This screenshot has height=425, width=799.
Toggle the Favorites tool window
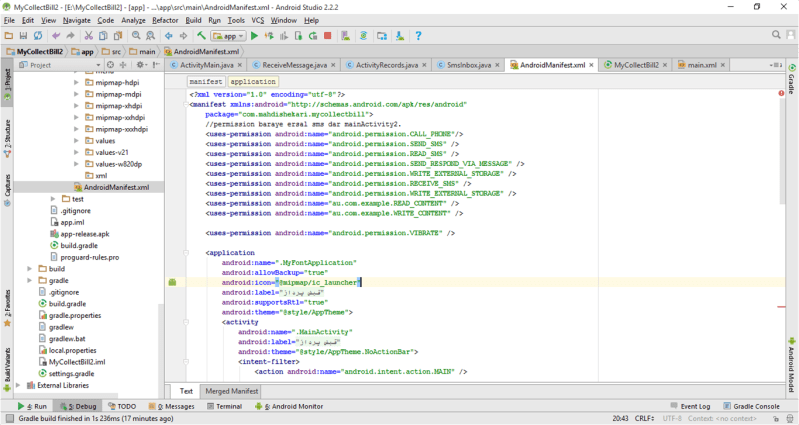pyautogui.click(x=8, y=307)
